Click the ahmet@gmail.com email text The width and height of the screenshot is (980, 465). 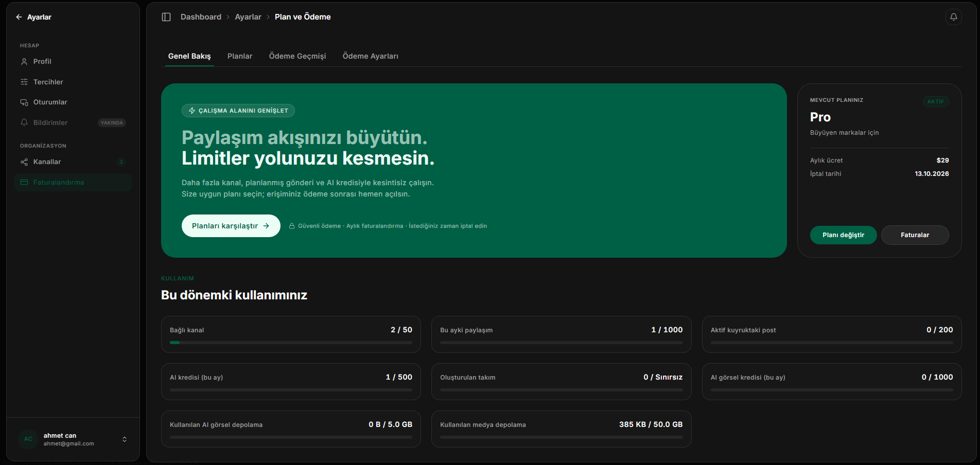[x=69, y=444]
